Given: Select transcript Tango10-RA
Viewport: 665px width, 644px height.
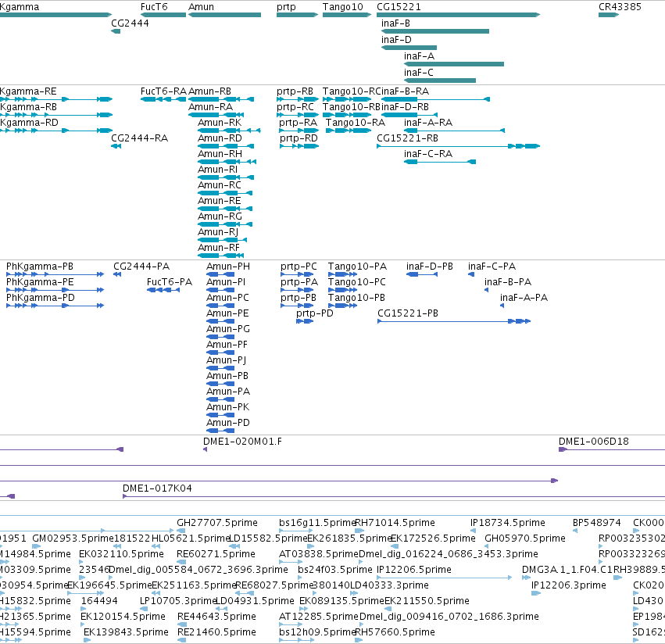Looking at the screenshot, I should (356, 123).
